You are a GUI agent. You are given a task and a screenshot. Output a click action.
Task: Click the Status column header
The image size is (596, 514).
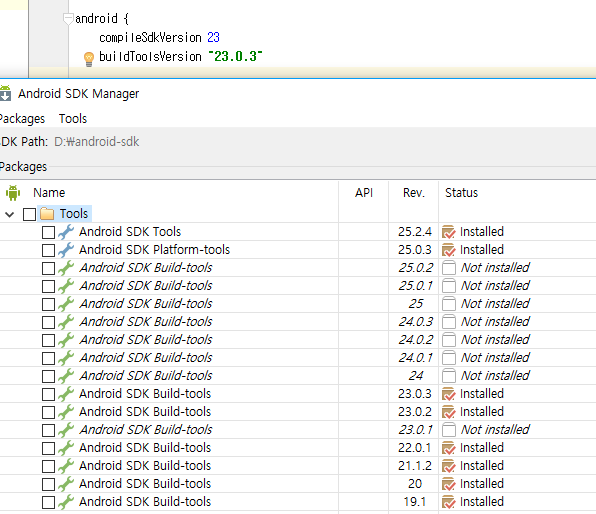coord(461,193)
